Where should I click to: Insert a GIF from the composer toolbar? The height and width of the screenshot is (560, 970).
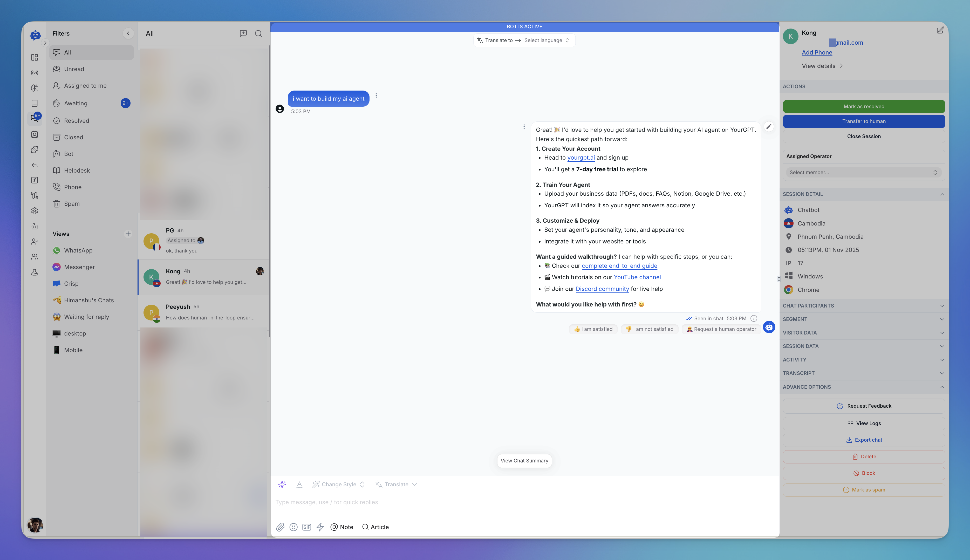coord(306,527)
